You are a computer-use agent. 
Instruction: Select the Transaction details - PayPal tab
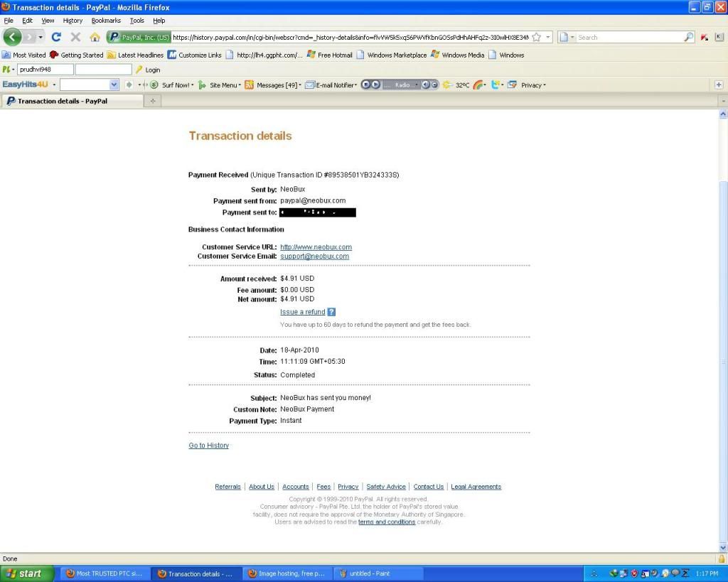point(72,101)
